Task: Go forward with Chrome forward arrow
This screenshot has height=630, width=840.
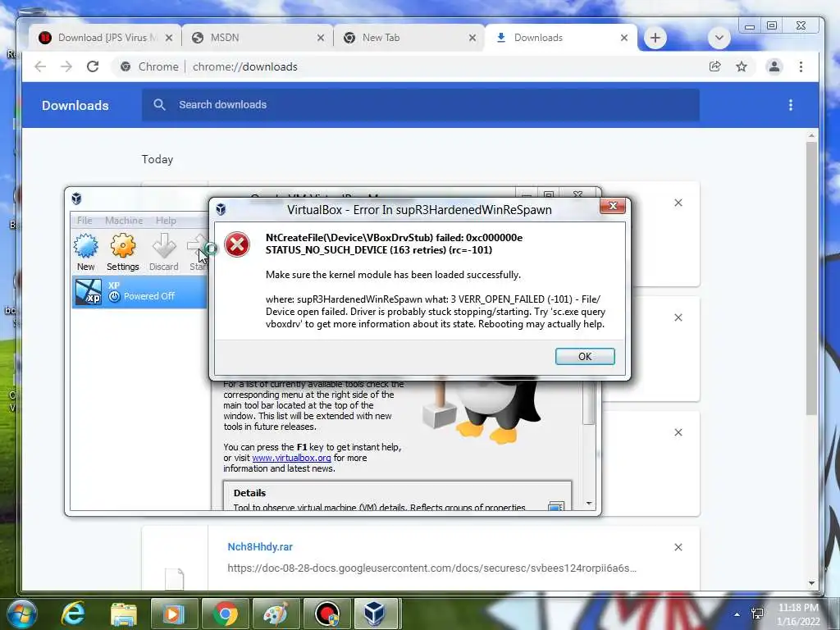Action: pos(66,66)
